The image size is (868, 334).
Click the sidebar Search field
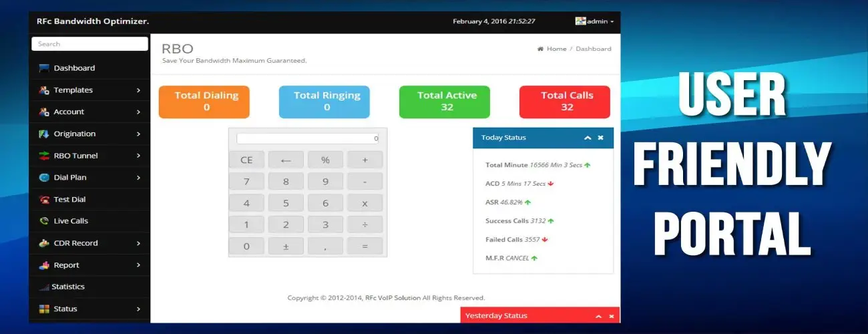tap(89, 44)
